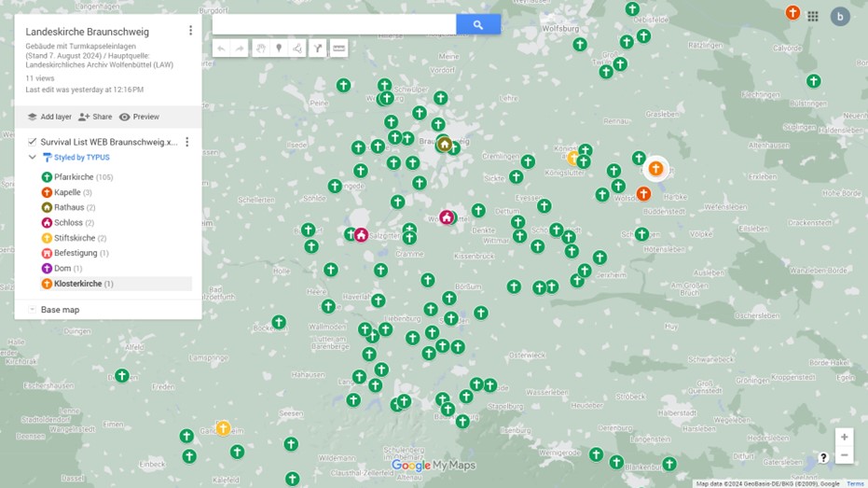The image size is (868, 488).
Task: Click the Share button
Action: (95, 117)
